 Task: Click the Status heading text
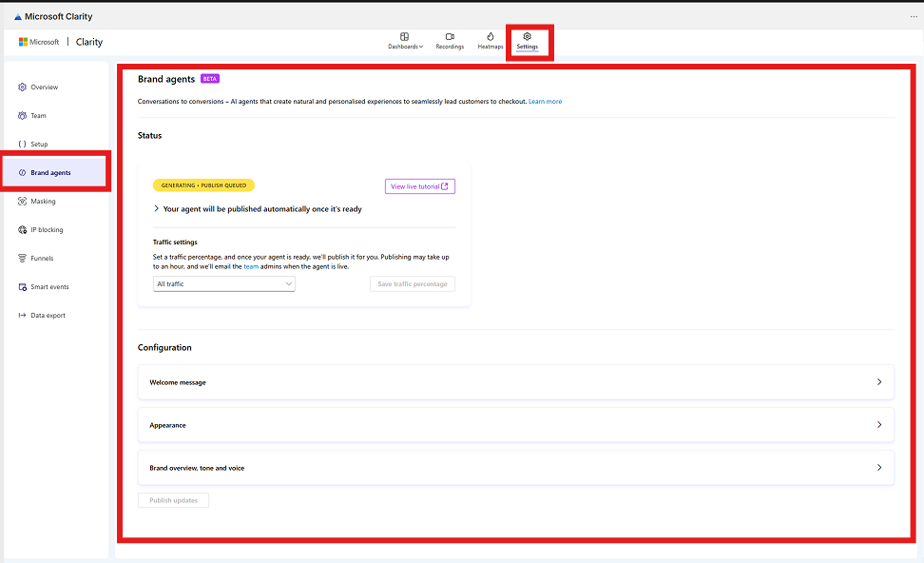tap(149, 136)
